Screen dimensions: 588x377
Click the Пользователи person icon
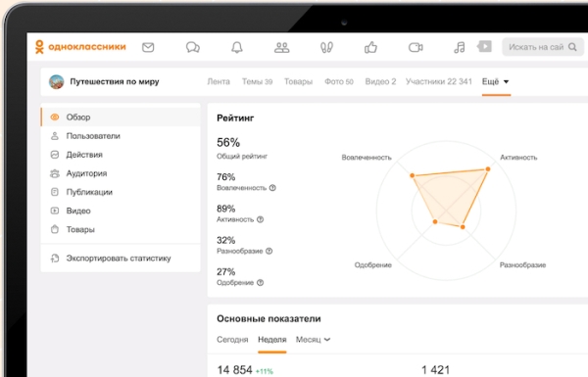pyautogui.click(x=55, y=136)
